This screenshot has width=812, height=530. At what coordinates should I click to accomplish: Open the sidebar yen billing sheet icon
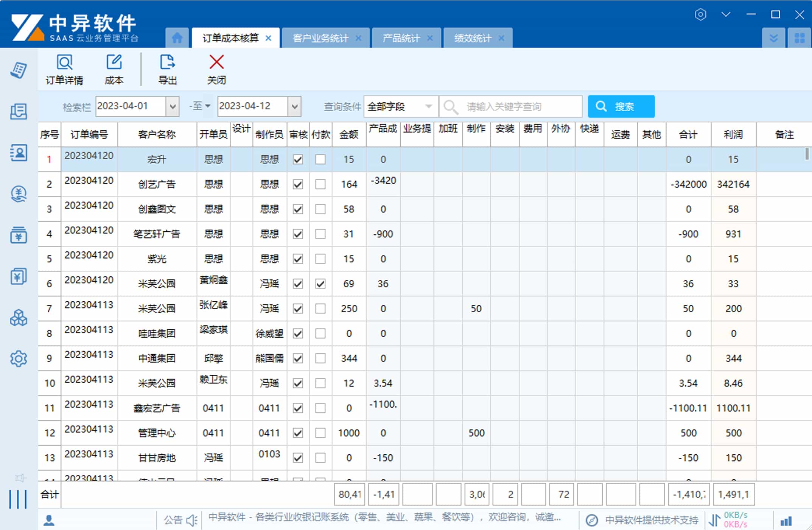[19, 276]
